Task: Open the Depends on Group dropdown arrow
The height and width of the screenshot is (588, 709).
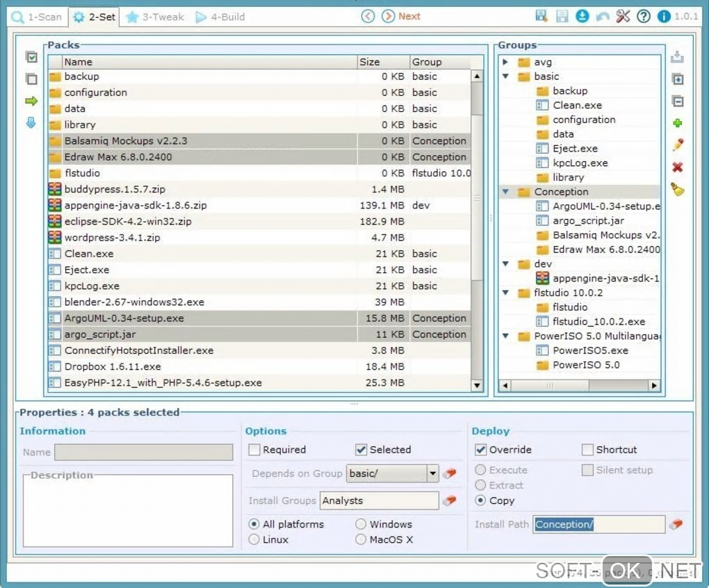Action: [433, 473]
